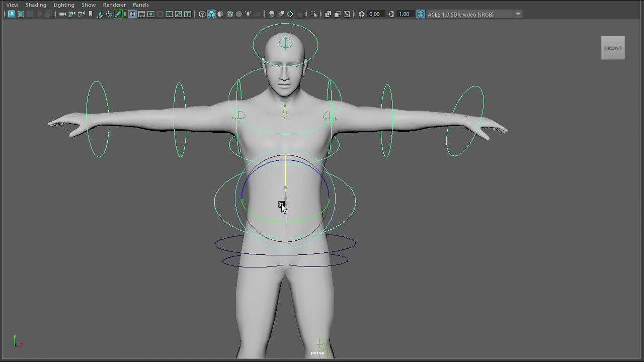Switch to wireframe display mode
The width and height of the screenshot is (644, 362).
[202, 14]
